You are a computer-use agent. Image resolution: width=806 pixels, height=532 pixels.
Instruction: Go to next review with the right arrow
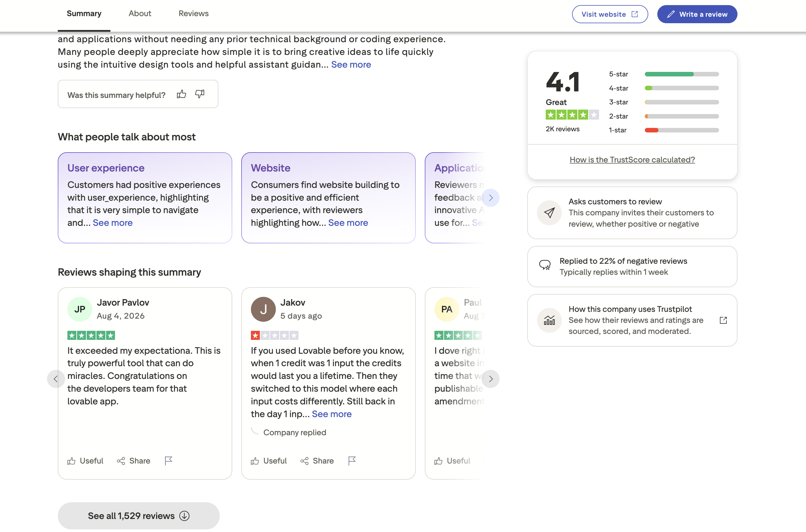(x=491, y=379)
